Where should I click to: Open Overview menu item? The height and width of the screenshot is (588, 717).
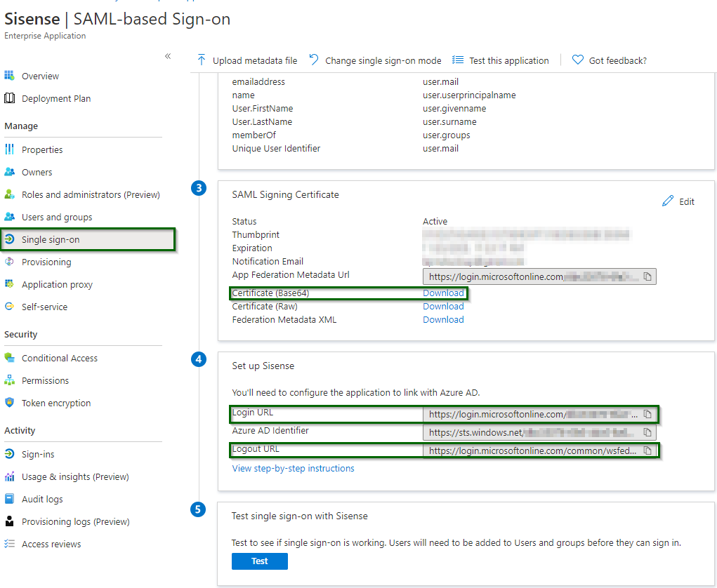(x=40, y=76)
